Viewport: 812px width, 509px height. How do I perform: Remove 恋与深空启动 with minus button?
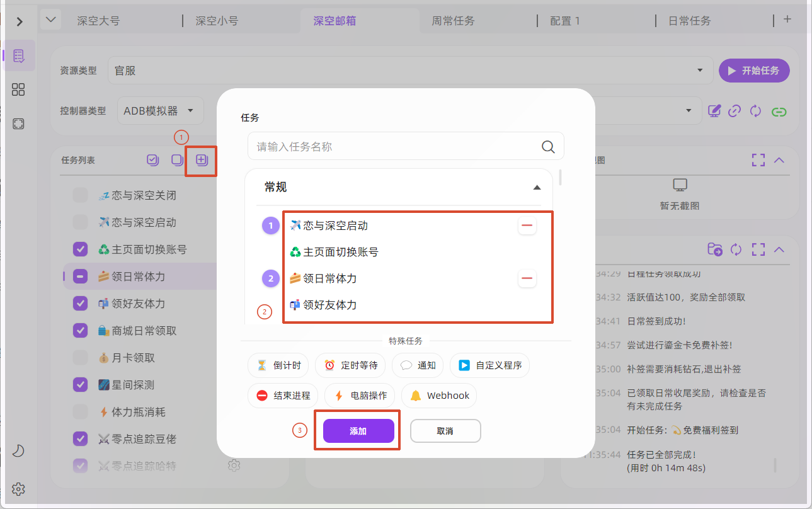click(x=527, y=226)
